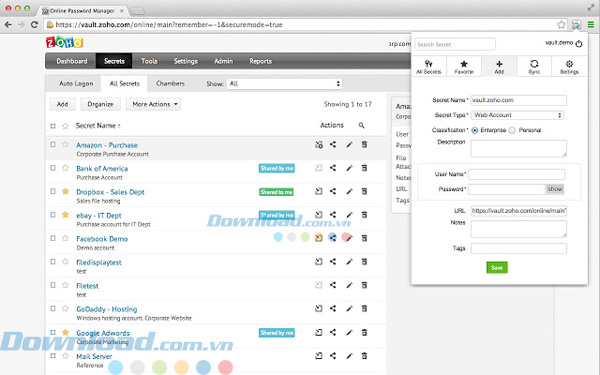Click the User Name input field
The height and width of the screenshot is (375, 600).
[516, 174]
